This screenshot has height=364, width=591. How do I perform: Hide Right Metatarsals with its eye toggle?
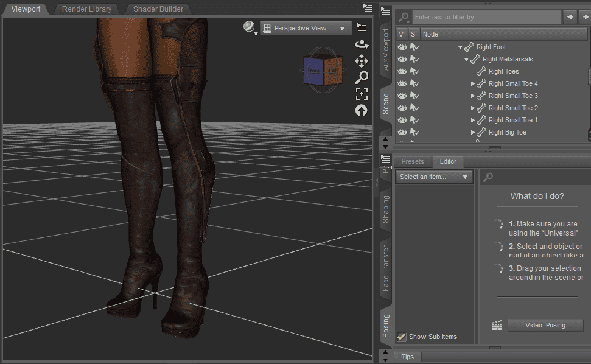[402, 59]
